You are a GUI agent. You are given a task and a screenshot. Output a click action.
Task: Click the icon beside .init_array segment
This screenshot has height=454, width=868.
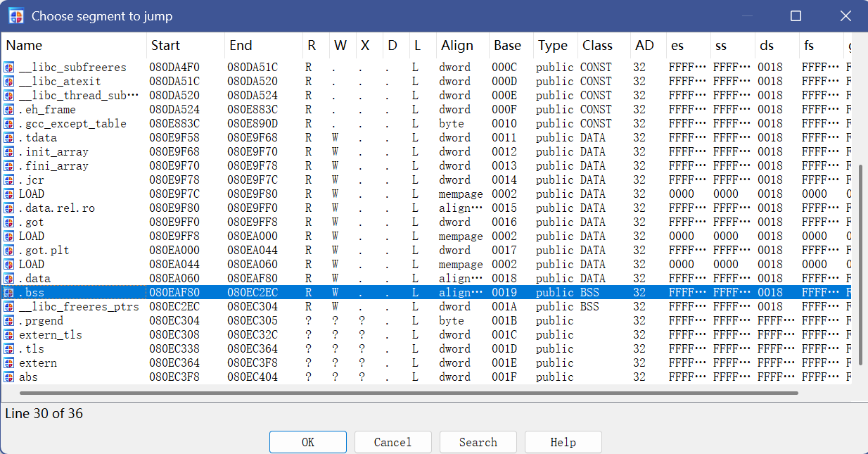coord(9,152)
